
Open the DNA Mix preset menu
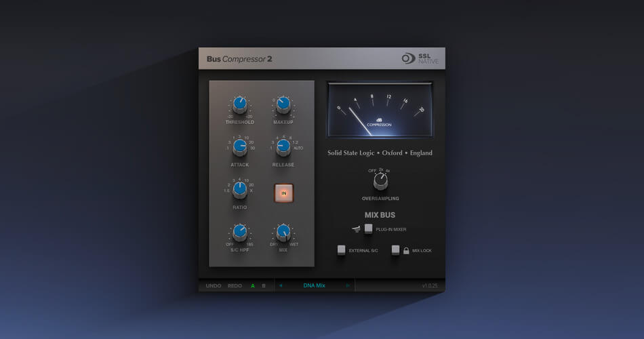314,285
